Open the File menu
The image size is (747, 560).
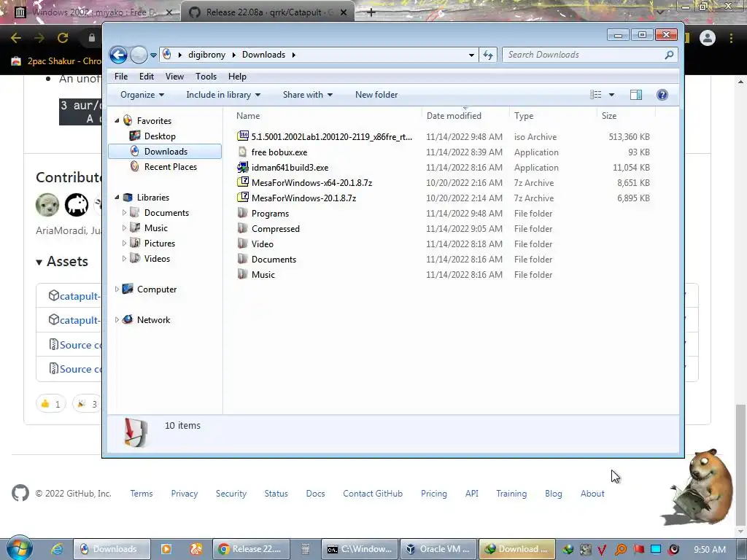121,76
